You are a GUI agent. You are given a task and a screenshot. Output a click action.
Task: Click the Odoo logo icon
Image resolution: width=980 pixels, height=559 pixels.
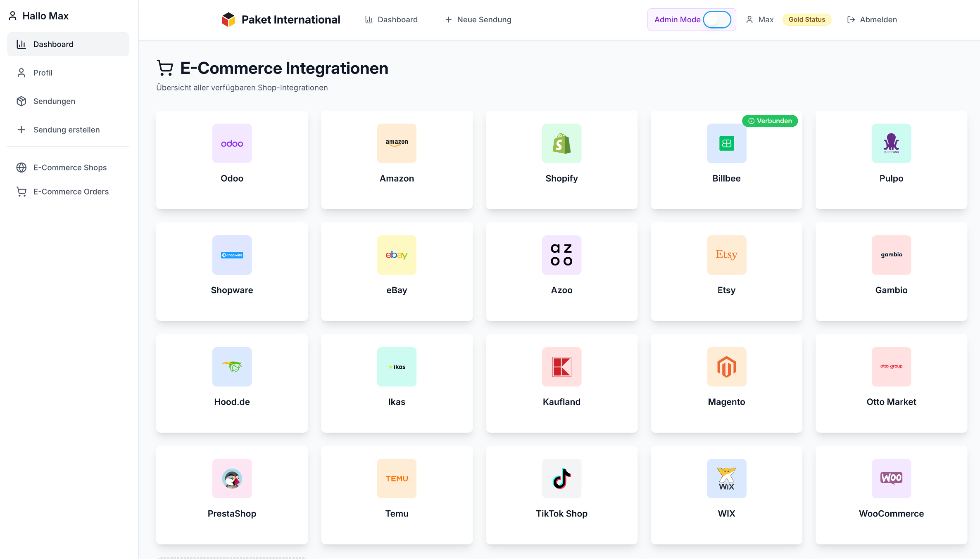[x=232, y=143]
